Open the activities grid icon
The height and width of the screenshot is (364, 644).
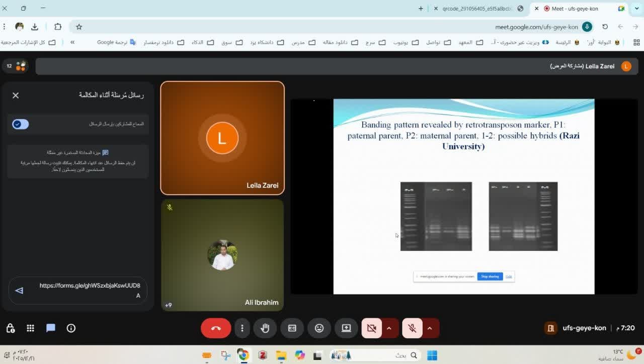click(30, 328)
